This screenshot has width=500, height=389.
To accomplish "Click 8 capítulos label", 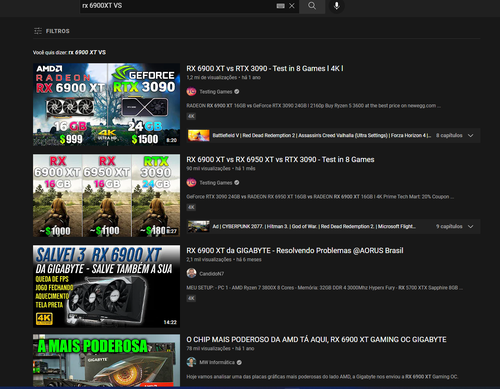I will (x=449, y=136).
